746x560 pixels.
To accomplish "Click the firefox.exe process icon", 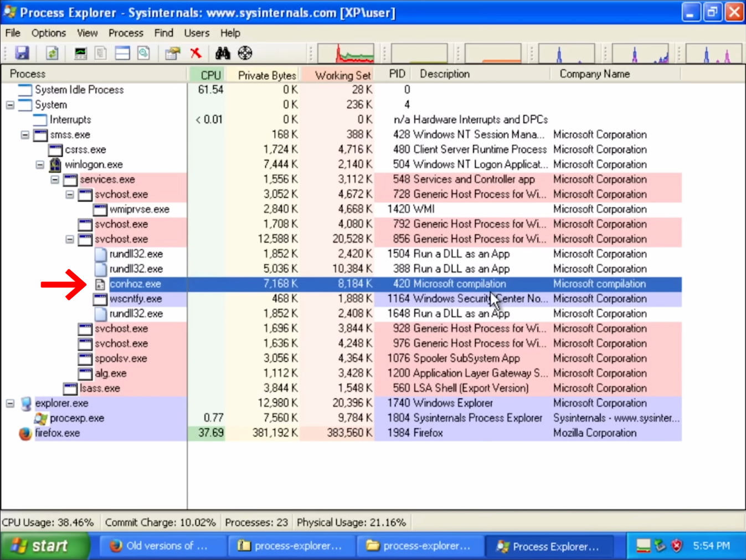I will pyautogui.click(x=25, y=433).
